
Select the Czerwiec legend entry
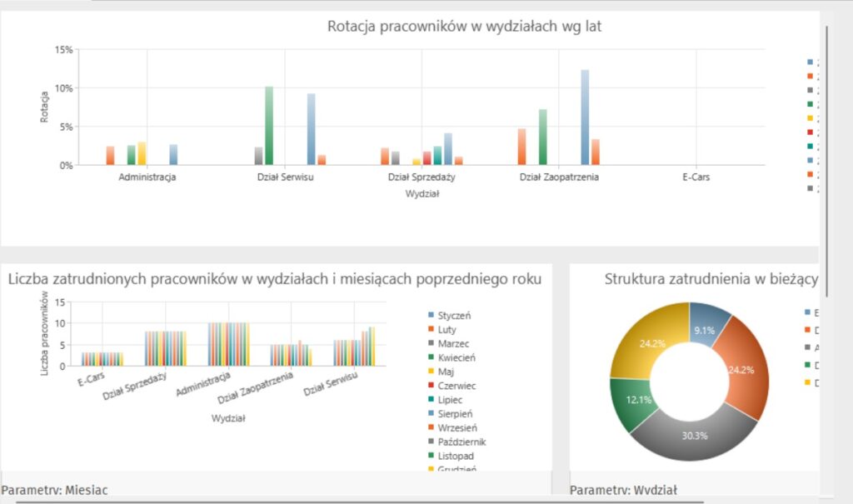point(456,386)
